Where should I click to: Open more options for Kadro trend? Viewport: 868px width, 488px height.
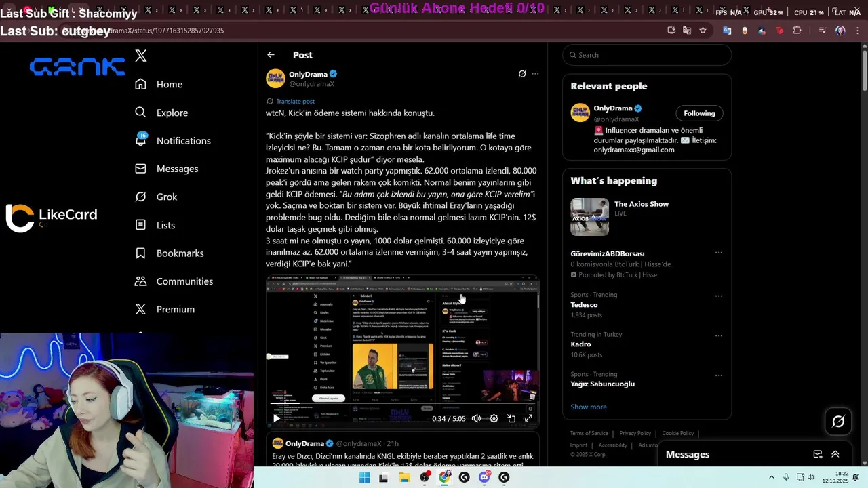click(719, 335)
